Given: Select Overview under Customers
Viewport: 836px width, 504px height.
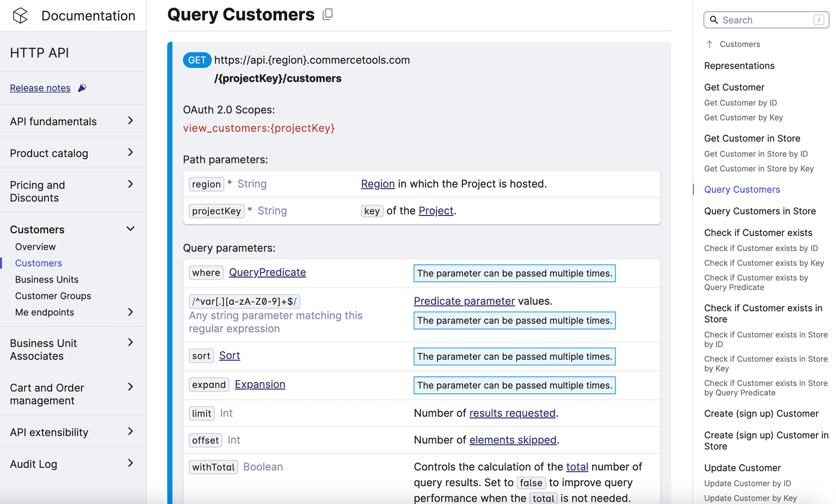Looking at the screenshot, I should [35, 246].
